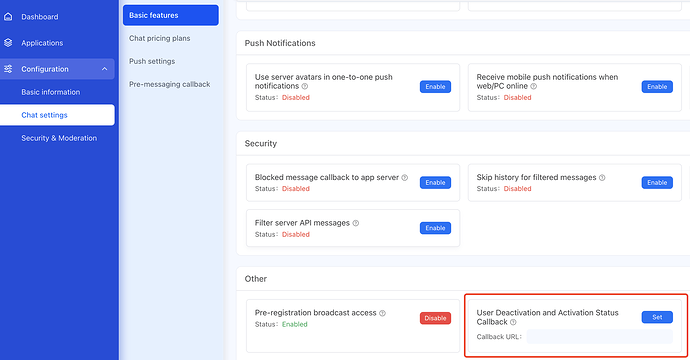Show help for Pre-registration broadcast access
Image resolution: width=690 pixels, height=360 pixels.
tap(382, 313)
